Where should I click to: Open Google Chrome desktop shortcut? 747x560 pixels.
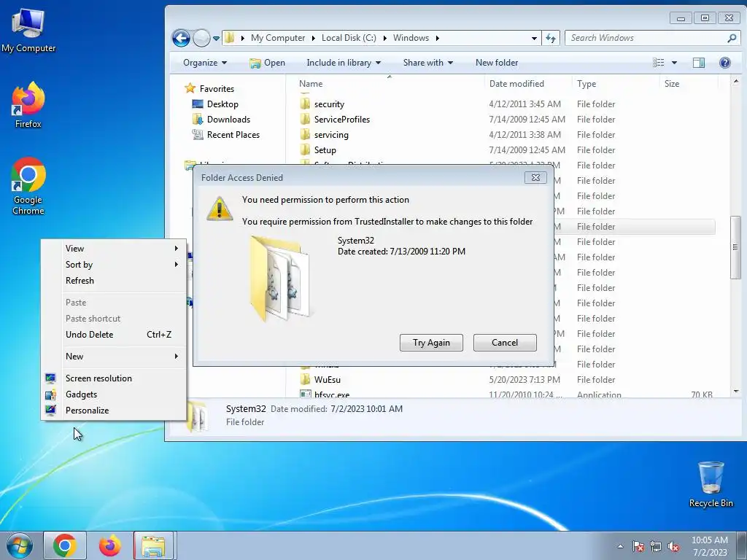point(28,186)
